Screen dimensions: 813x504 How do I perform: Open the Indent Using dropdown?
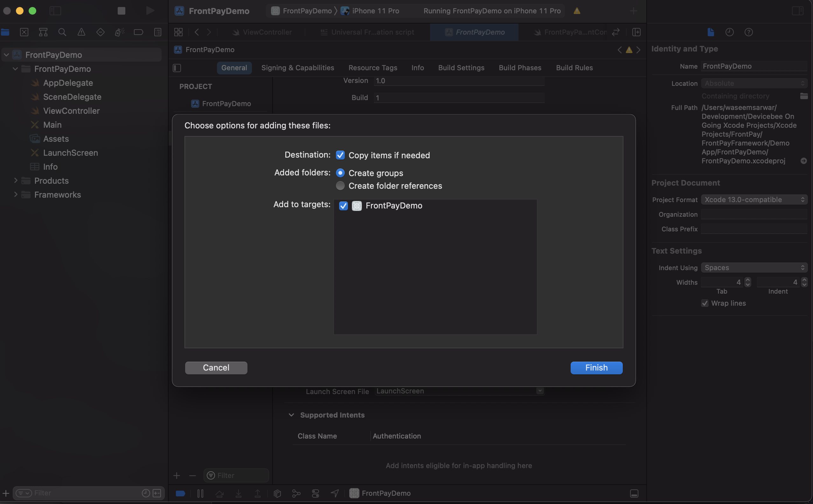754,267
